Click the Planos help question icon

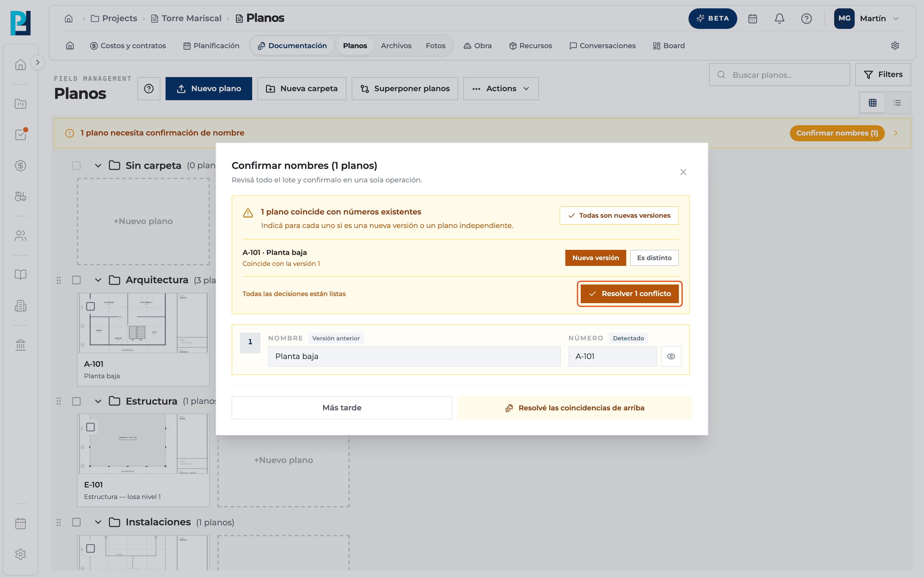pyautogui.click(x=149, y=89)
